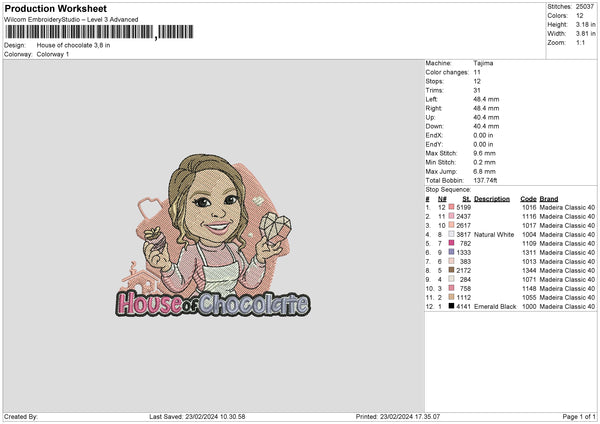This screenshot has height=424, width=600.
Task: Click the stitch count 3817
Action: click(x=463, y=235)
